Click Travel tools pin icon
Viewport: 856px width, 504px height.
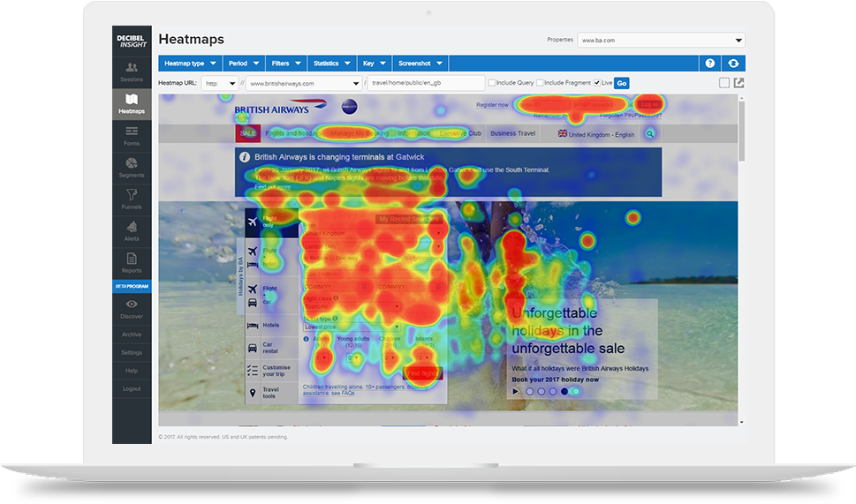coord(253,393)
